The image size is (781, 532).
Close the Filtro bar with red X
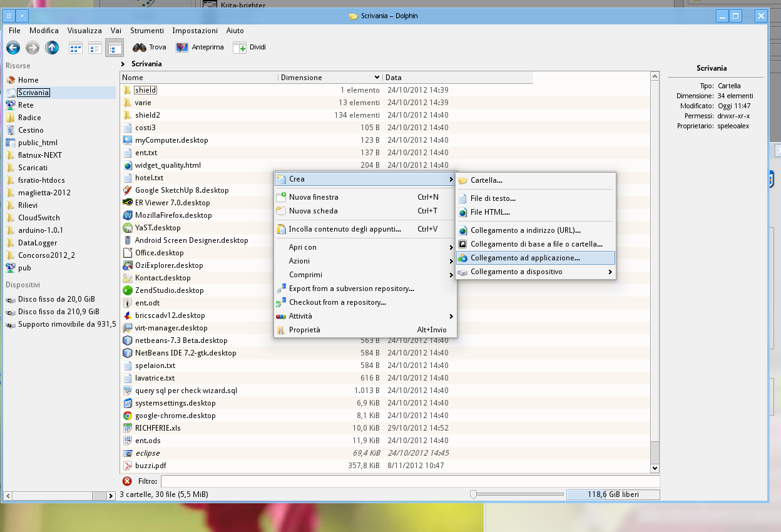click(x=127, y=481)
